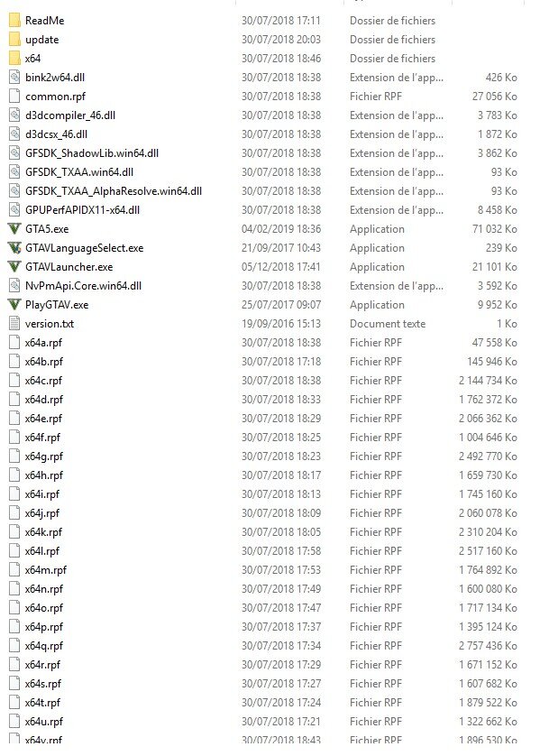Screen dimensions: 558x756
Task: Click the GTAVLanguageSelect.exe icon
Action: point(15,248)
